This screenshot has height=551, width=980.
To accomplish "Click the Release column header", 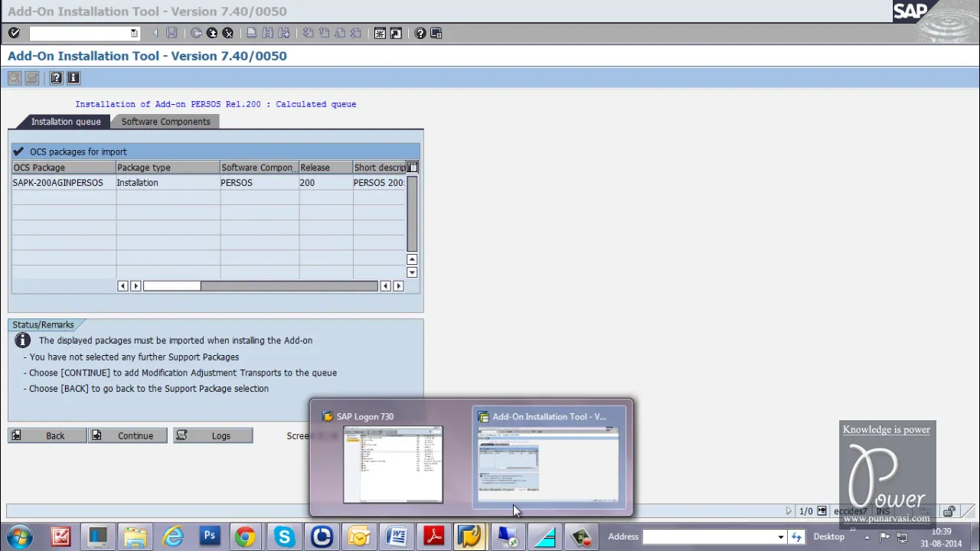I will 325,168.
